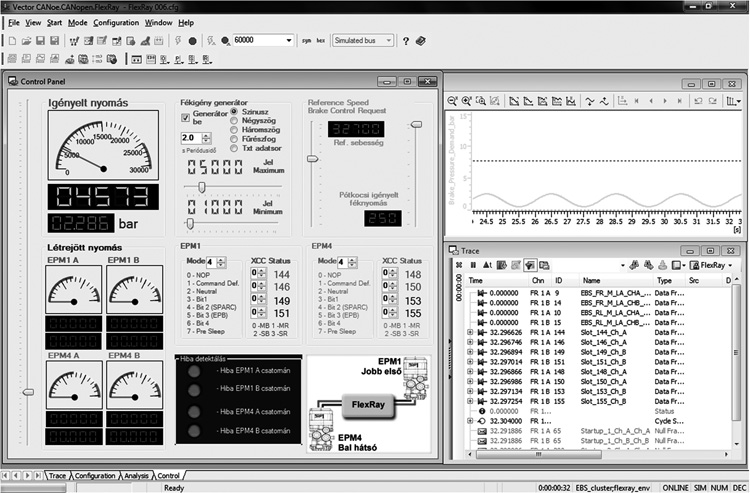Open the Help menu
750x493 pixels.
coord(186,22)
